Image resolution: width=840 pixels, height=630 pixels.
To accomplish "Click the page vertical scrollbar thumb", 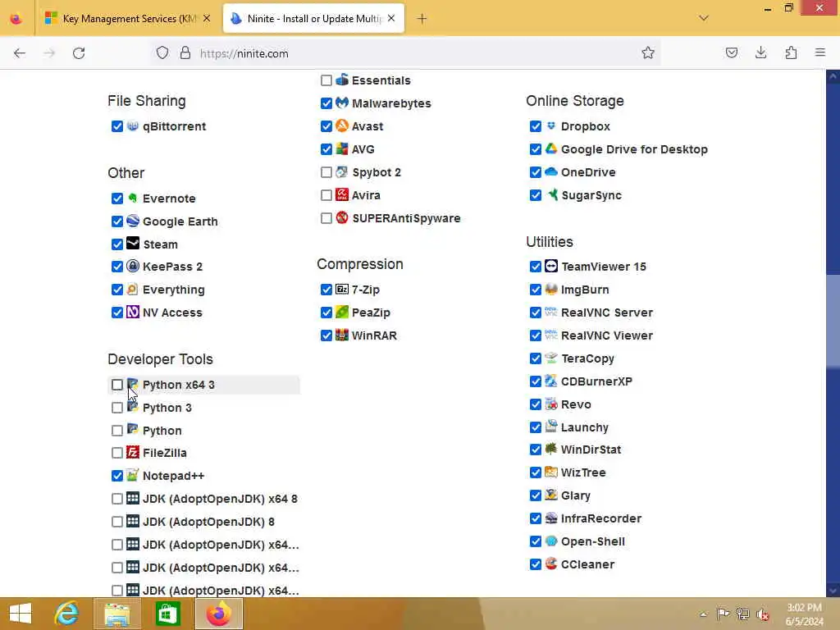I will pos(833,322).
